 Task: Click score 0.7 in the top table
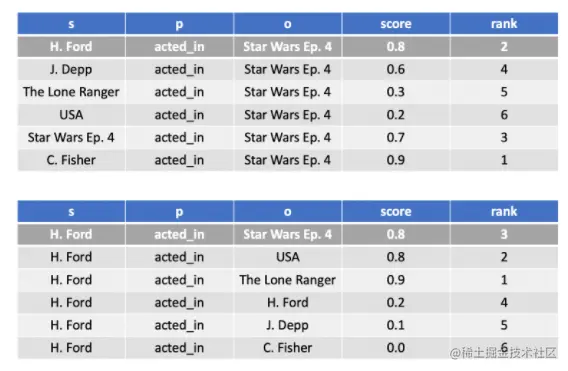[396, 138]
